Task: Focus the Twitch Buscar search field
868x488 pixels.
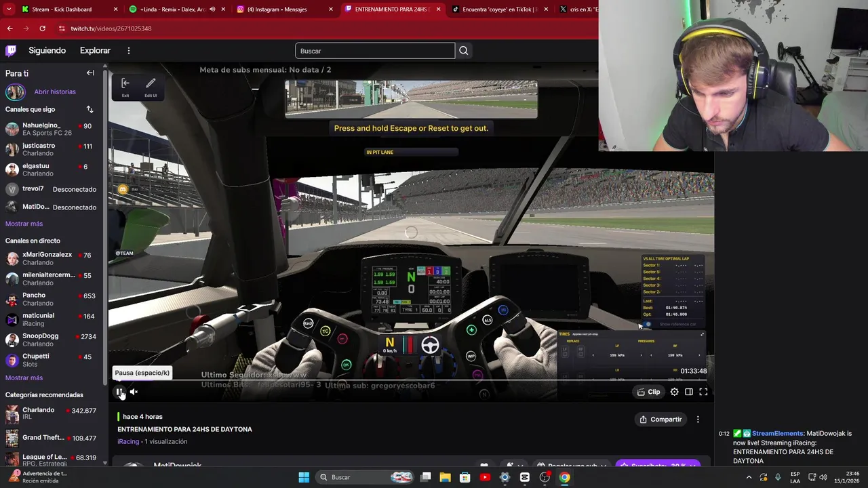Action: [375, 51]
